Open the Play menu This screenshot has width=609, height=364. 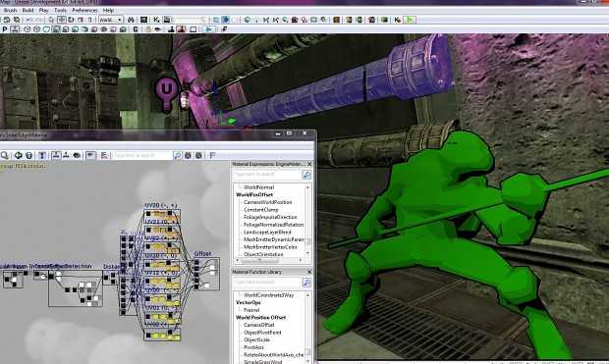click(x=43, y=10)
